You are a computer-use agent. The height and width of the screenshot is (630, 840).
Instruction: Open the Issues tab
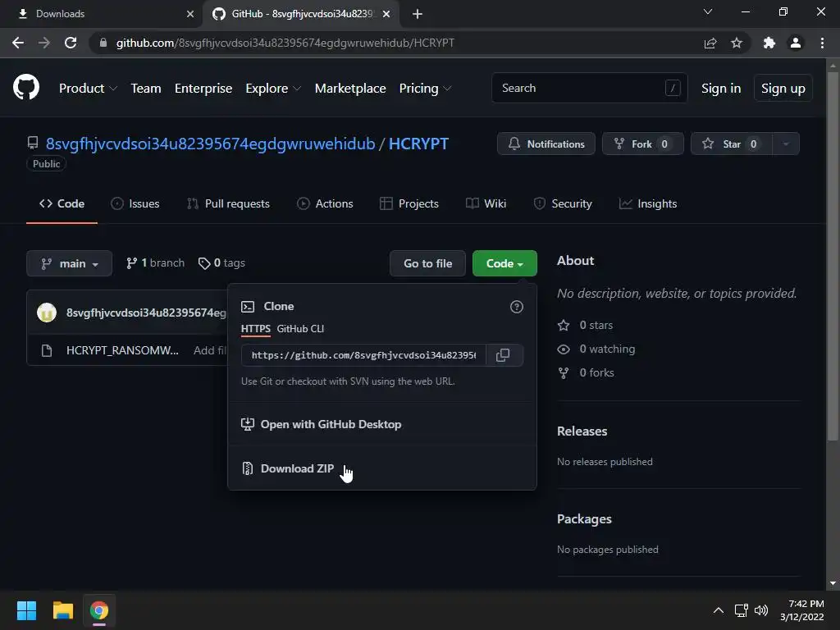(135, 203)
